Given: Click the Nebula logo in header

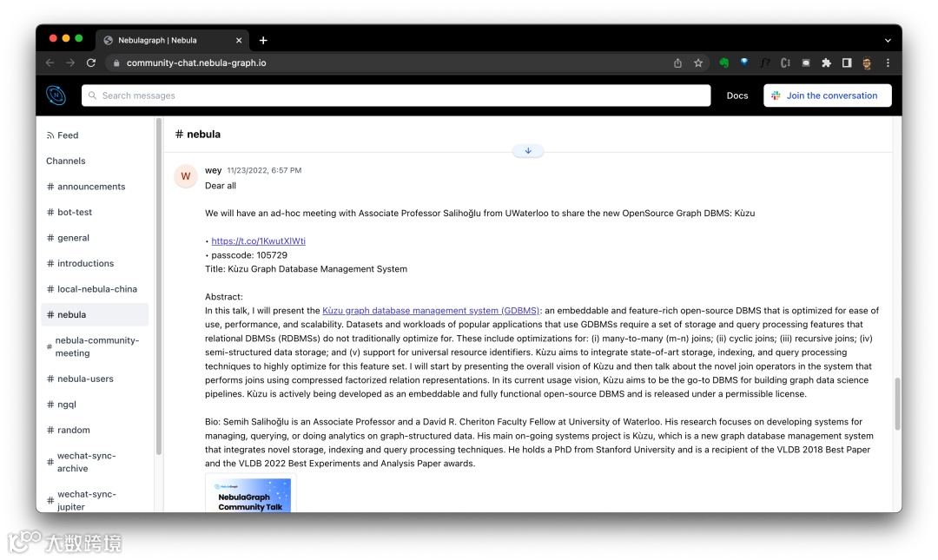Looking at the screenshot, I should [x=56, y=96].
